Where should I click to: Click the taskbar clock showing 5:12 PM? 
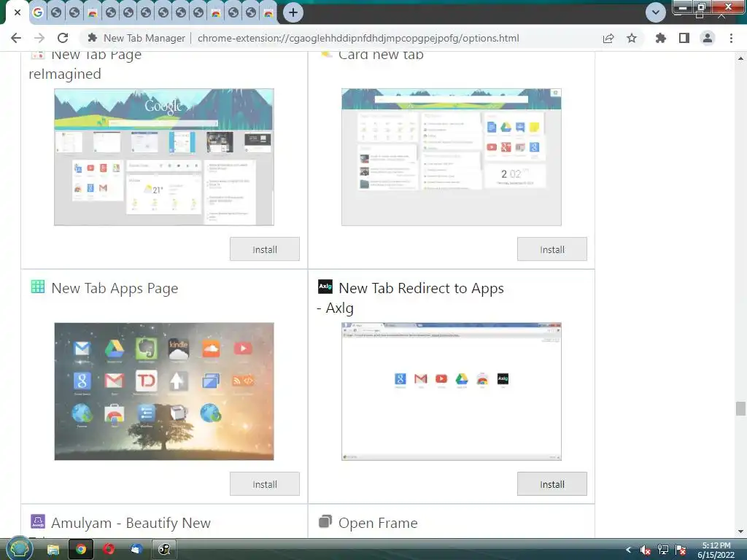click(x=716, y=550)
